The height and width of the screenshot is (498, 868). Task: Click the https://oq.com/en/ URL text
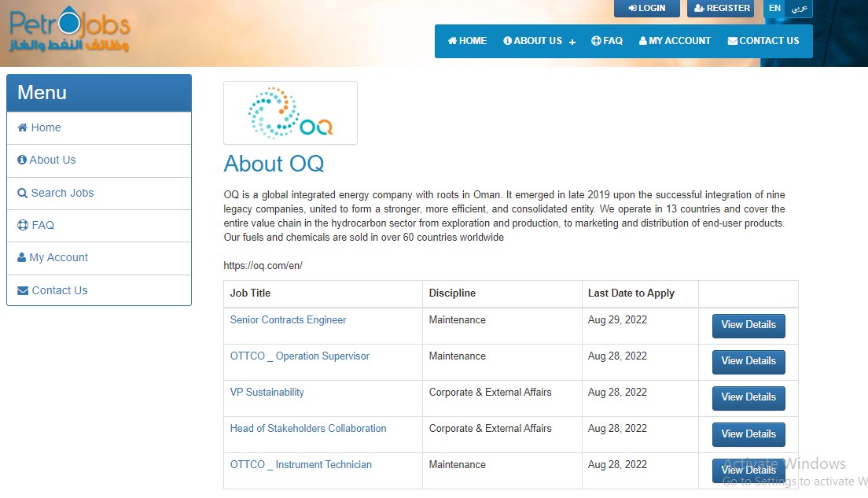click(263, 265)
